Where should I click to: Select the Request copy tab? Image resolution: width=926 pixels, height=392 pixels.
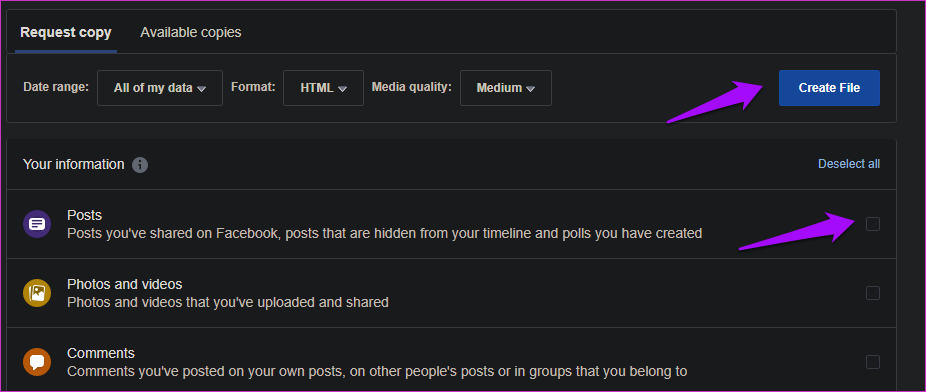[66, 32]
